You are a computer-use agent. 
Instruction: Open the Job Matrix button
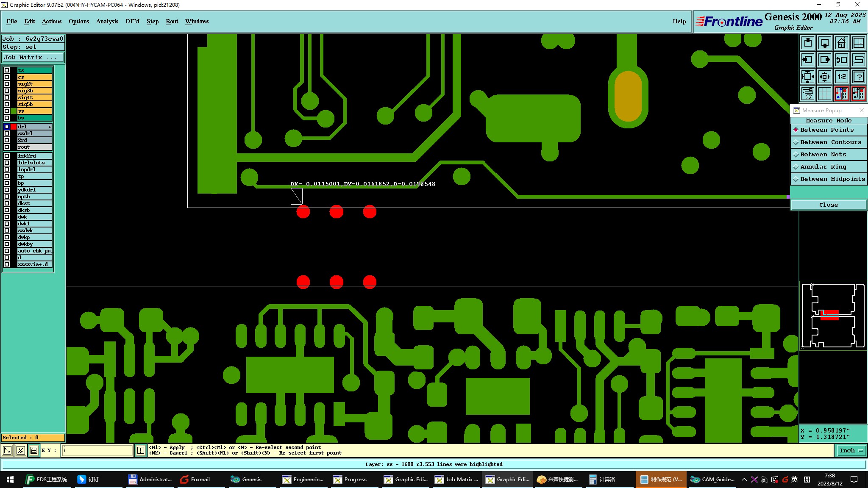pos(33,58)
